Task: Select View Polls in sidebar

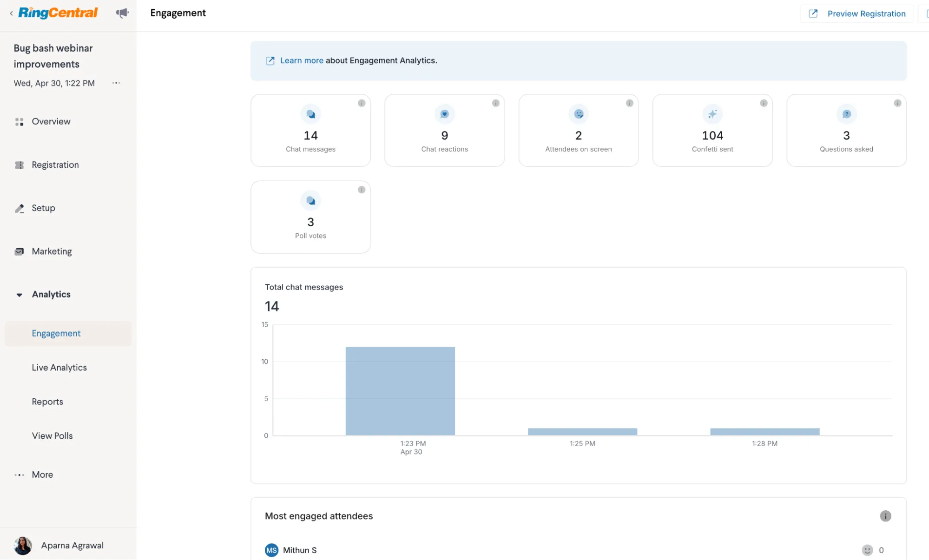Action: 52,436
